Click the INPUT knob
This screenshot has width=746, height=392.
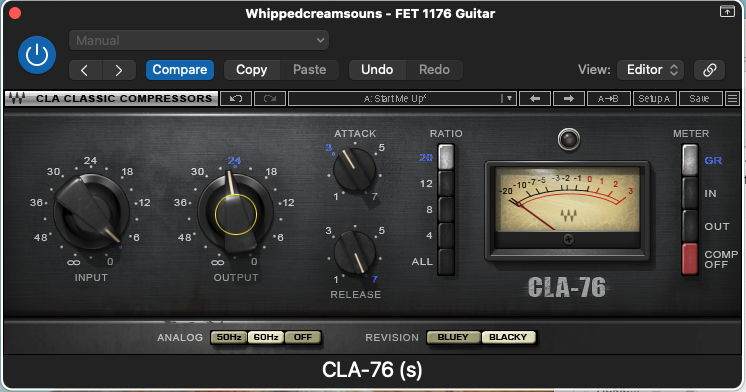tap(90, 212)
